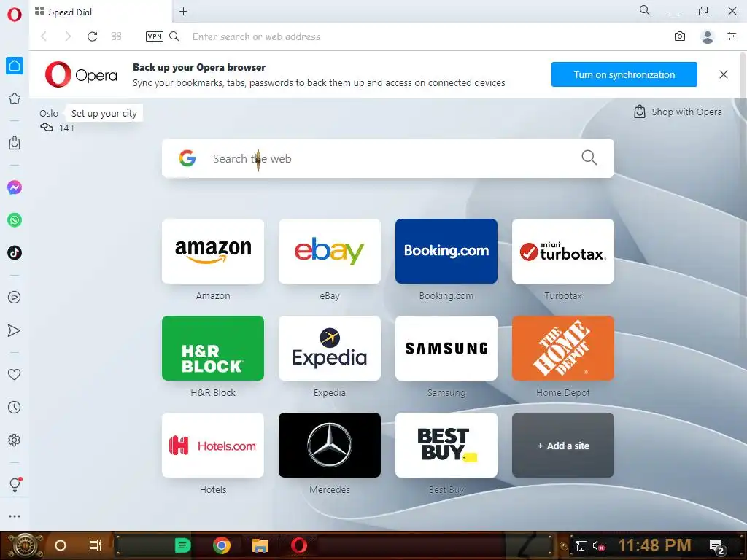The width and height of the screenshot is (747, 560).
Task: Open the eBay speed dial tile
Action: click(x=330, y=251)
